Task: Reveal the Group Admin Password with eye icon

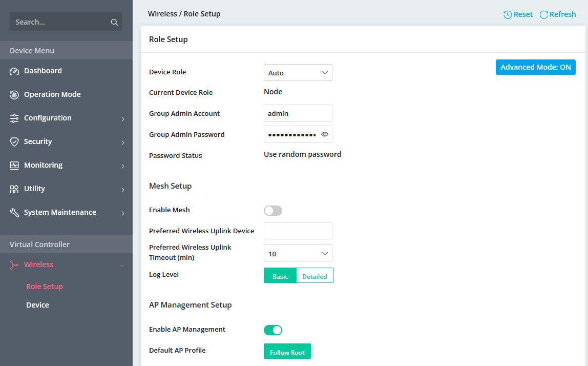Action: 325,134
